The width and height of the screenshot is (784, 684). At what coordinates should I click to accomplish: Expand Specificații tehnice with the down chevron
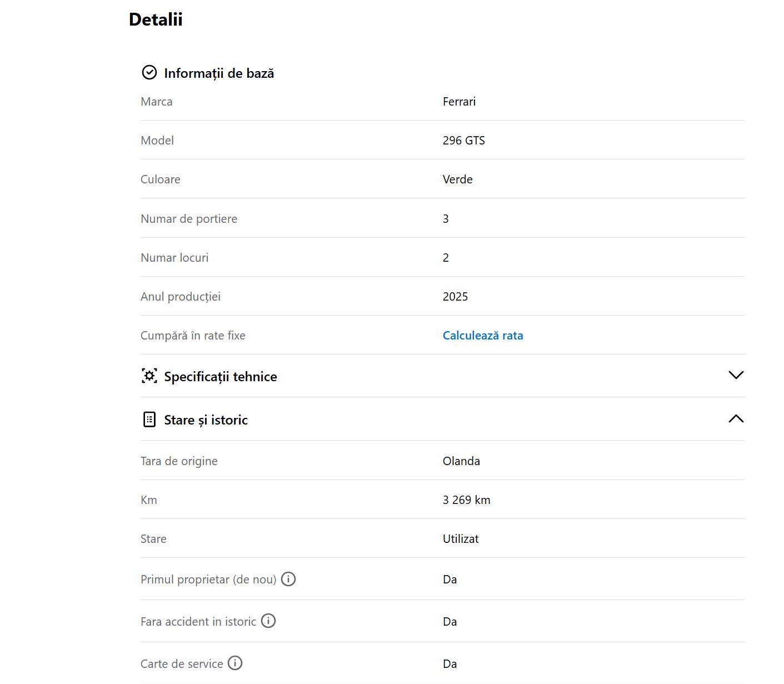[736, 375]
